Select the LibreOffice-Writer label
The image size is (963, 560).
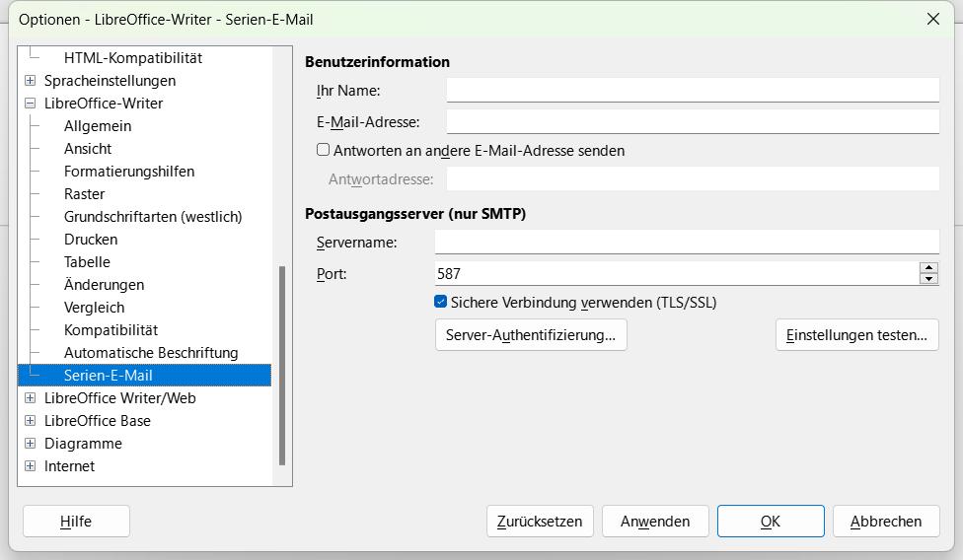104,104
